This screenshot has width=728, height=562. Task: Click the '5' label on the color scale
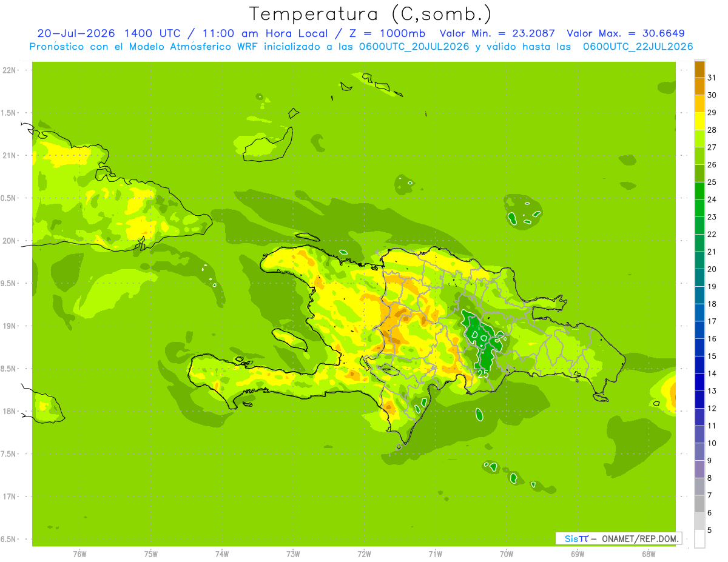click(x=710, y=530)
